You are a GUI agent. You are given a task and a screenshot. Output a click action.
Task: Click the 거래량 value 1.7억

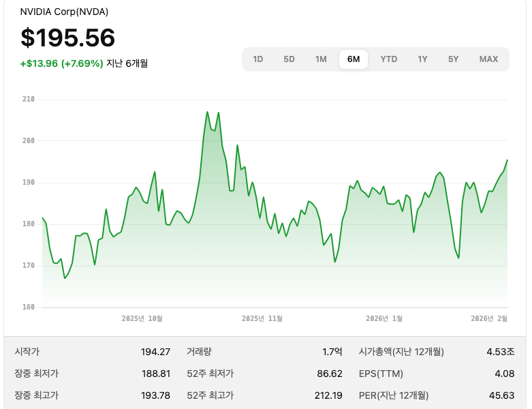tap(332, 352)
